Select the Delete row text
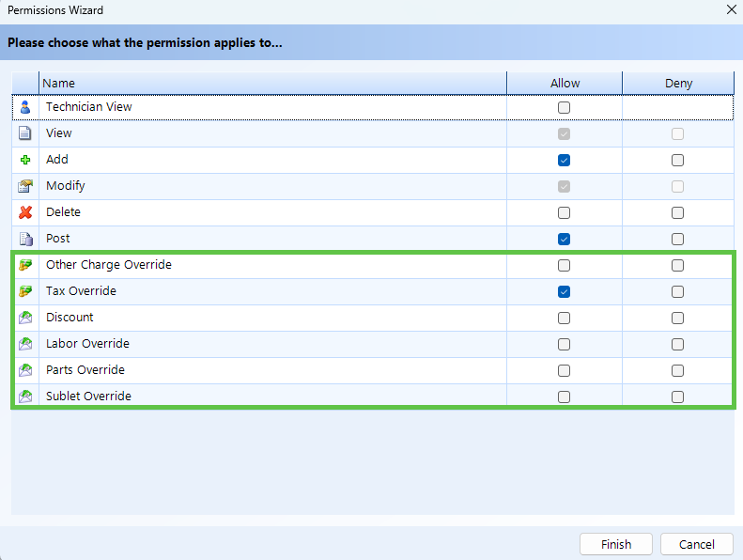 [63, 212]
